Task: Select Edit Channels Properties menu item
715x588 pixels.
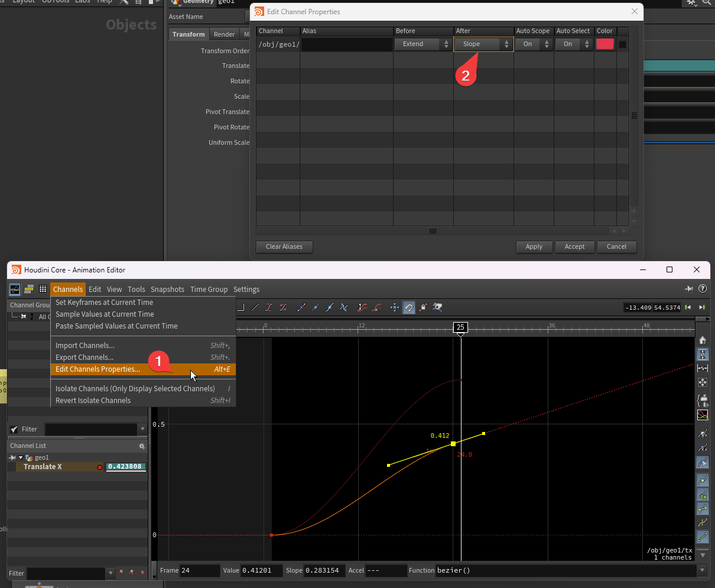Action: (98, 369)
